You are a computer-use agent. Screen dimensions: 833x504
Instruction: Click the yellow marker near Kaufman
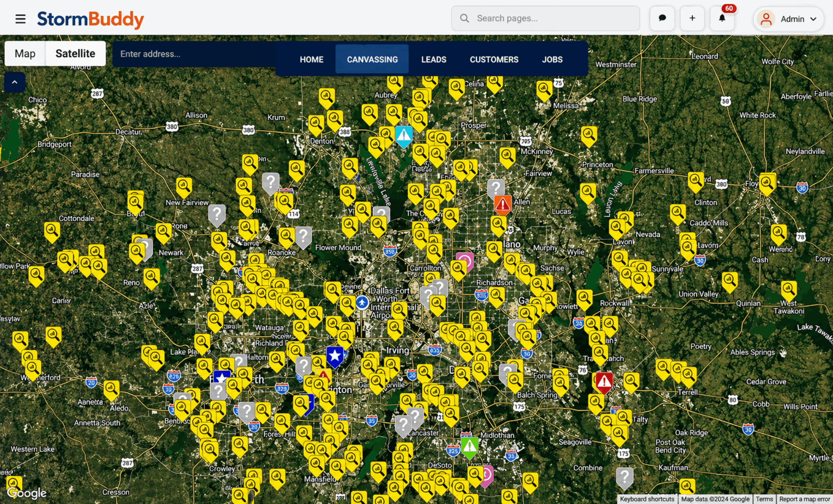tap(687, 487)
